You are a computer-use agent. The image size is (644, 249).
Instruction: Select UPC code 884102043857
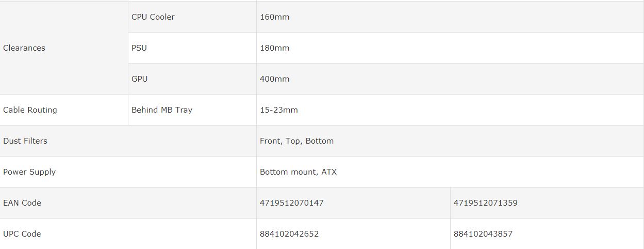point(483,234)
